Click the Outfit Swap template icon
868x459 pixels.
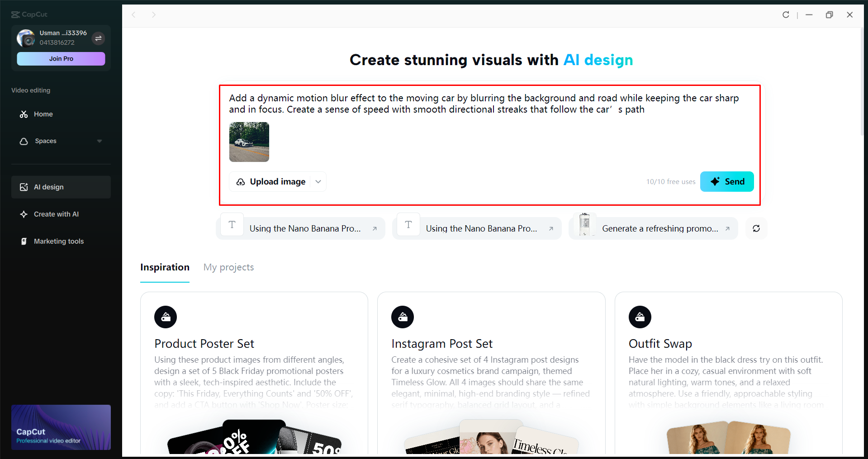click(x=639, y=317)
